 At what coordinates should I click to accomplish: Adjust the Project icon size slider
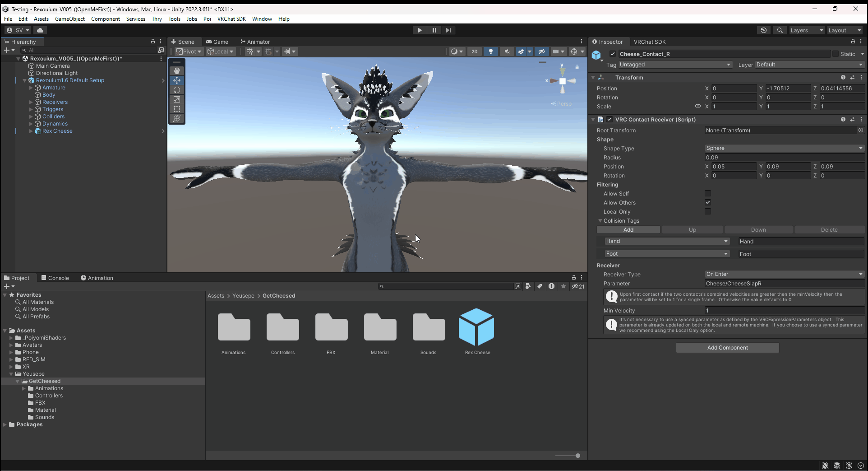click(568, 456)
